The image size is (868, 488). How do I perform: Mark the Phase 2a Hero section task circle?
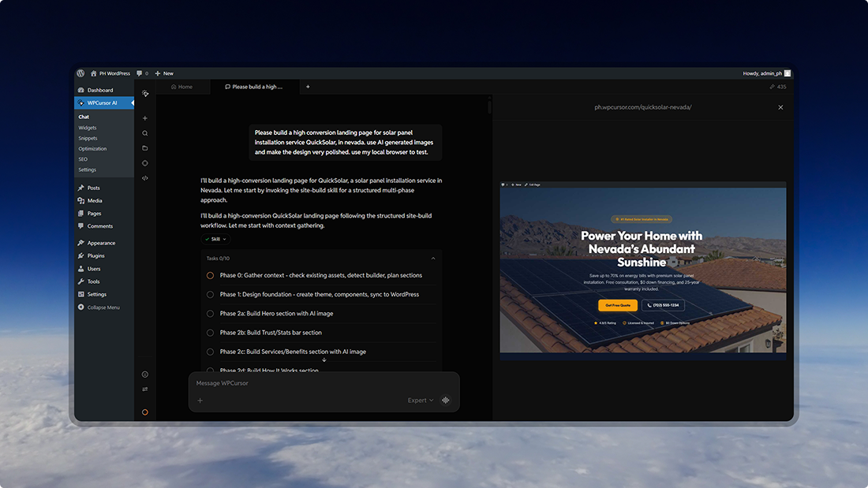pyautogui.click(x=210, y=313)
